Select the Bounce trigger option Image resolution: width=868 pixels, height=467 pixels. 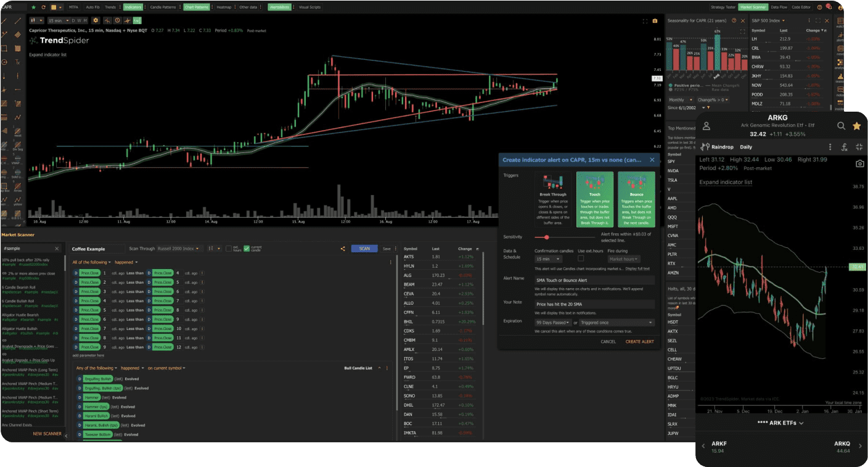click(636, 197)
